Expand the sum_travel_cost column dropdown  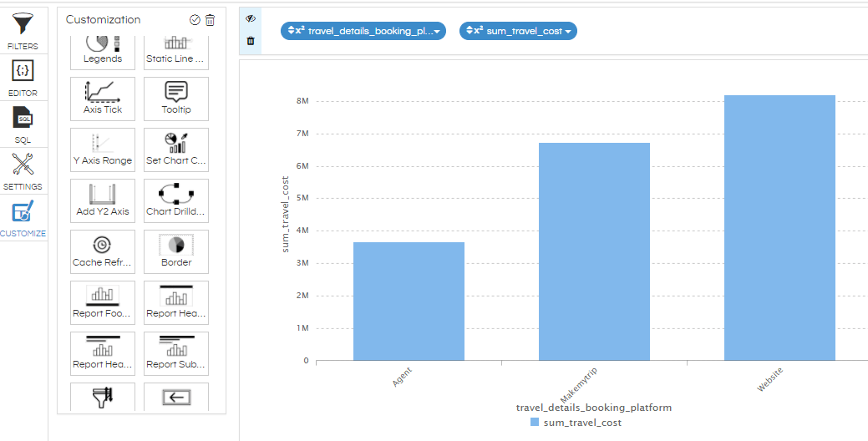pos(518,31)
